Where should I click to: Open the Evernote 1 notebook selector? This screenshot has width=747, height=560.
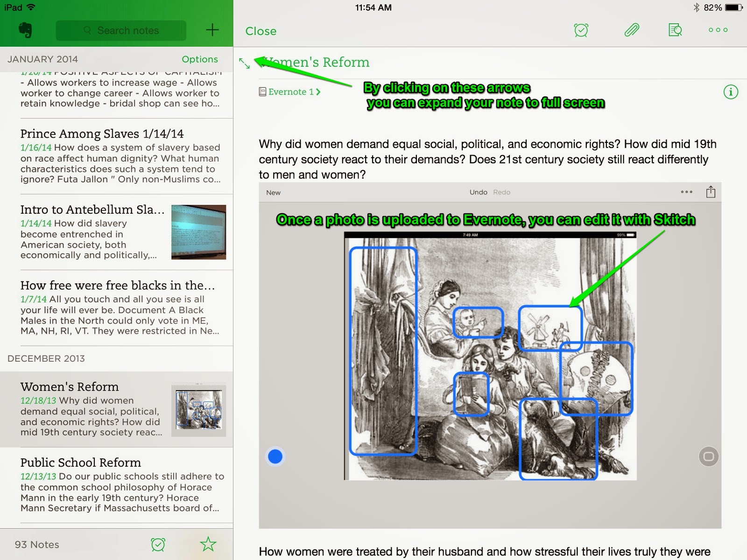290,92
